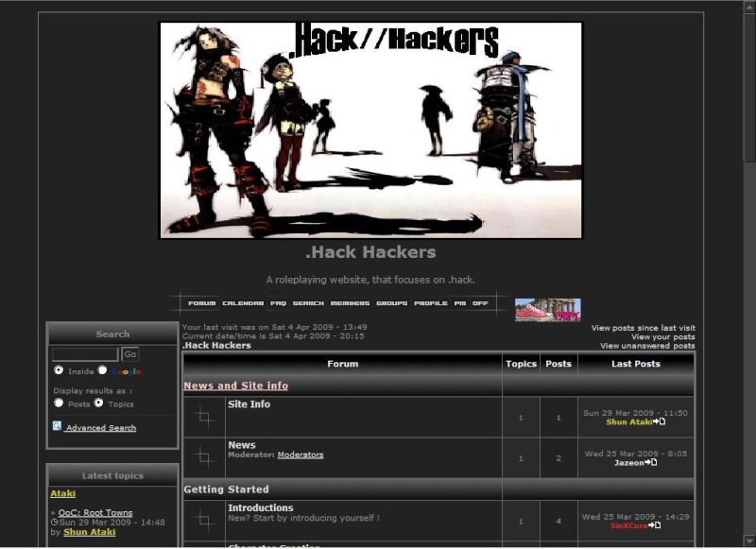756x549 pixels.
Task: Click the .Hack Hackers breadcrumb link
Action: point(216,346)
